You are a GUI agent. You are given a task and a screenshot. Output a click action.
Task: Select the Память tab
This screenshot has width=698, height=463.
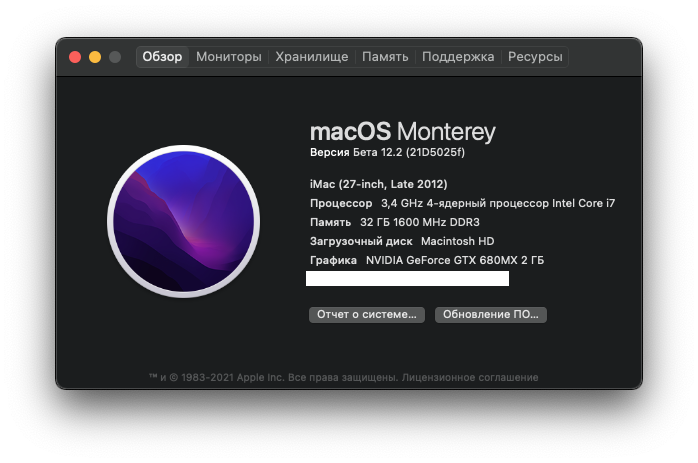click(x=385, y=57)
